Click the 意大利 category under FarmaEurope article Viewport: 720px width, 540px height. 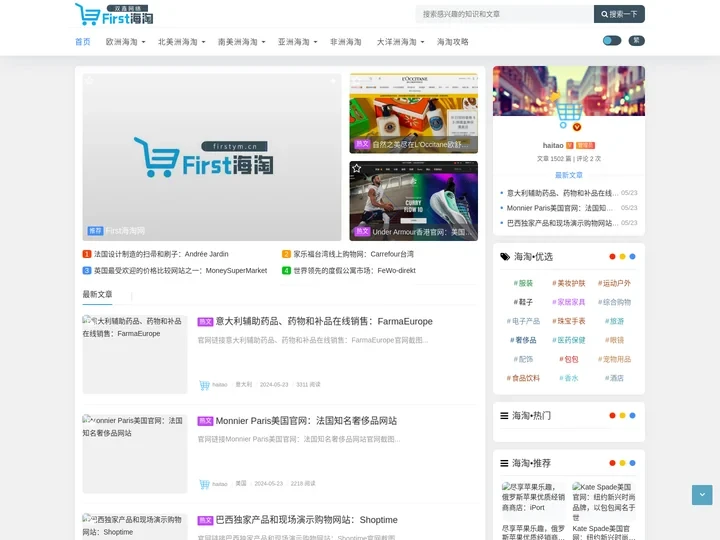[243, 384]
